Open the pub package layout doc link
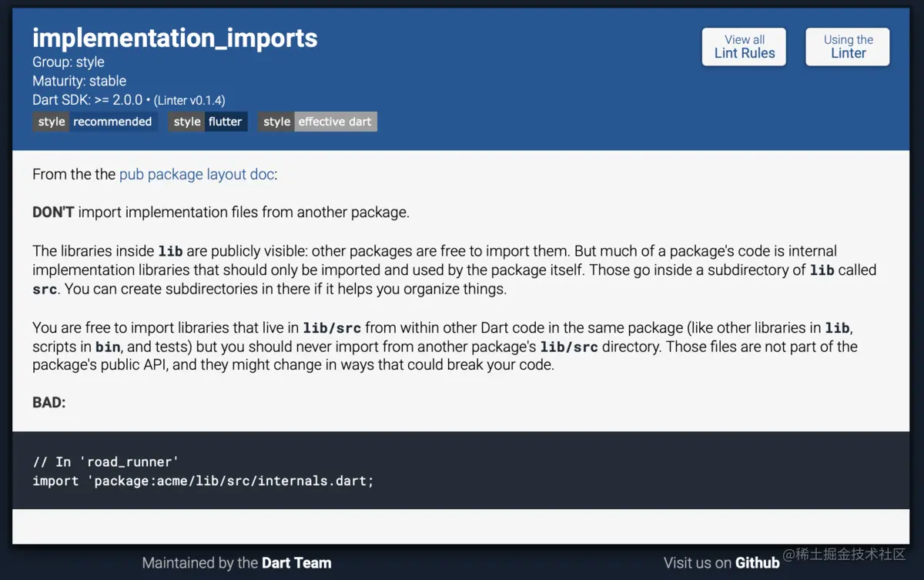This screenshot has width=924, height=580. tap(196, 174)
